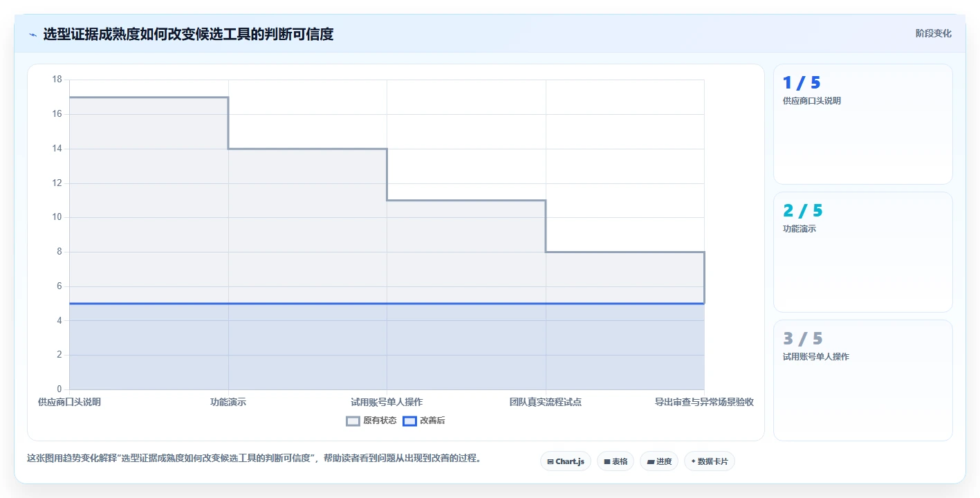The image size is (980, 498).
Task: Click the Chart.js tag's small icon
Action: pos(550,461)
